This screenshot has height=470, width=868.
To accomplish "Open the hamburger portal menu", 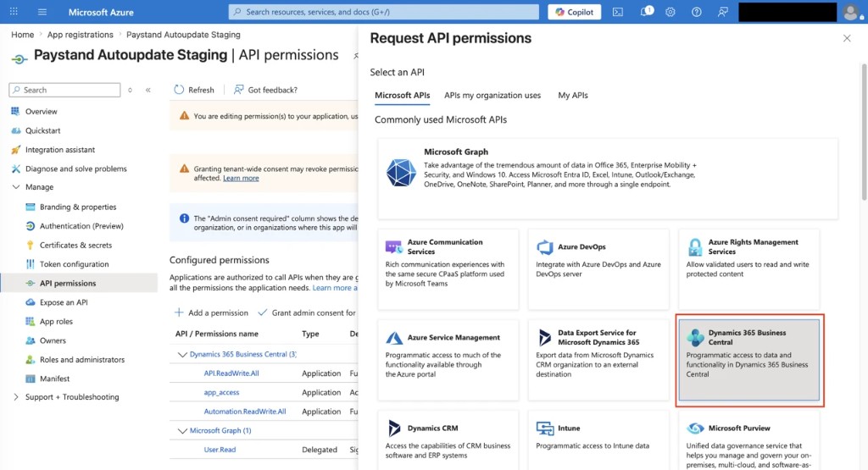I will click(42, 12).
